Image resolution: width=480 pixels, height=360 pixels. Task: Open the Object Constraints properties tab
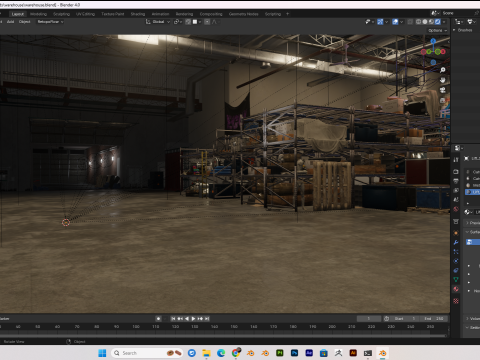tap(456, 270)
